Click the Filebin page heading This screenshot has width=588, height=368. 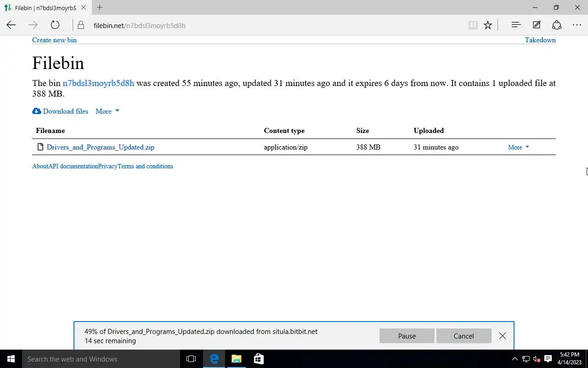pyautogui.click(x=58, y=63)
